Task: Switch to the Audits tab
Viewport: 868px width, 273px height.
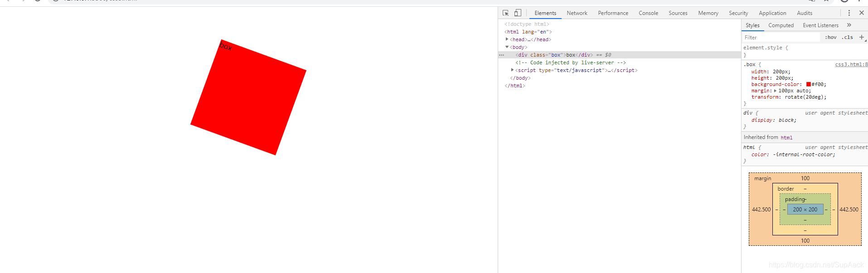Action: pos(805,13)
